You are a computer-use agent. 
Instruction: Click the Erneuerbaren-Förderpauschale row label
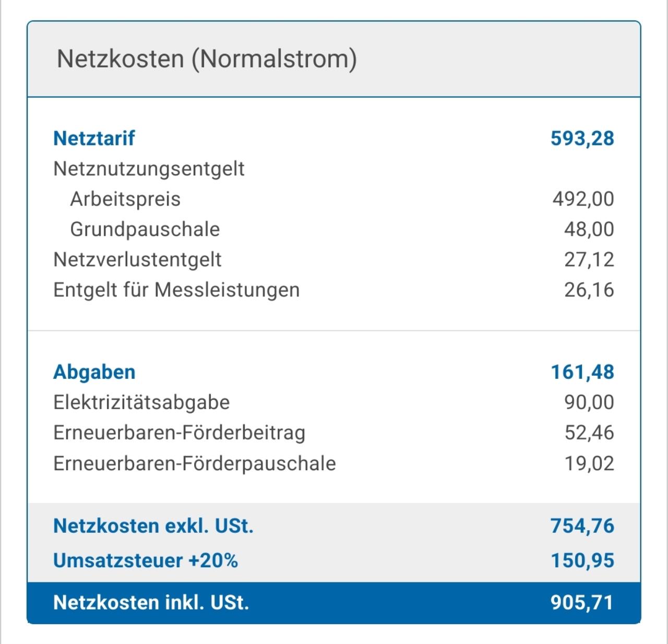point(194,463)
